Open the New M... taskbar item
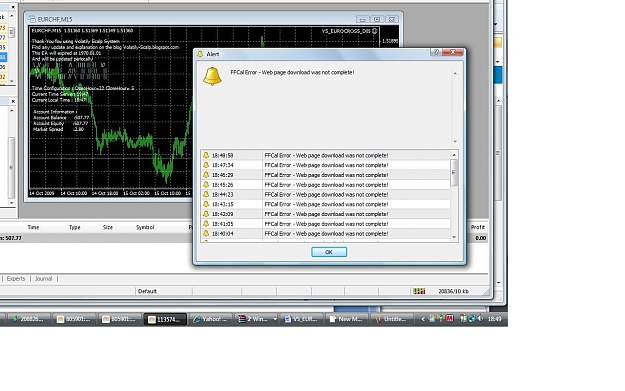This screenshot has height=391, width=625. pos(346,319)
